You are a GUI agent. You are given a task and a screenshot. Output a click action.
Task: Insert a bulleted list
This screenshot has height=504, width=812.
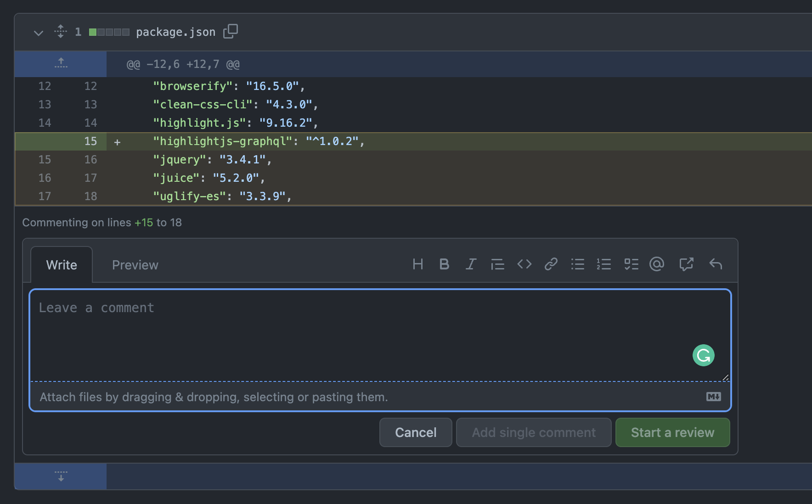[577, 264]
